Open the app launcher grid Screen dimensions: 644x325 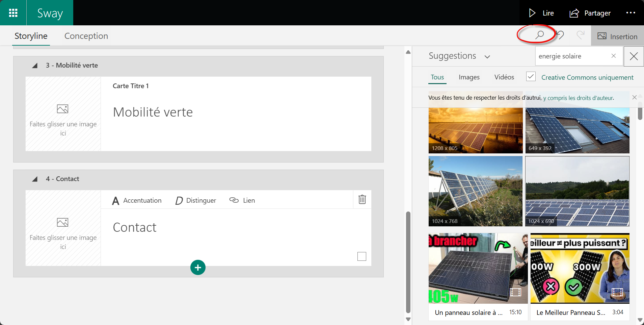(13, 13)
